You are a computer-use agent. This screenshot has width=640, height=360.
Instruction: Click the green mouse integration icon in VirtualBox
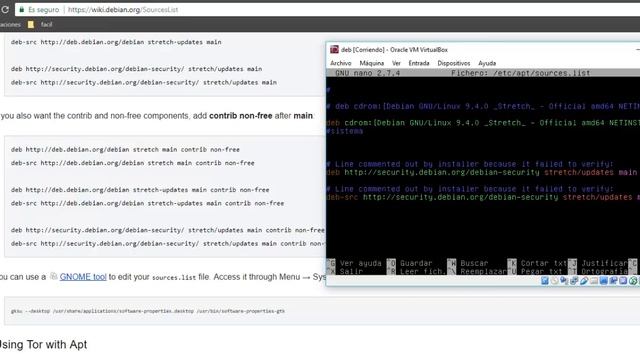pos(633,280)
